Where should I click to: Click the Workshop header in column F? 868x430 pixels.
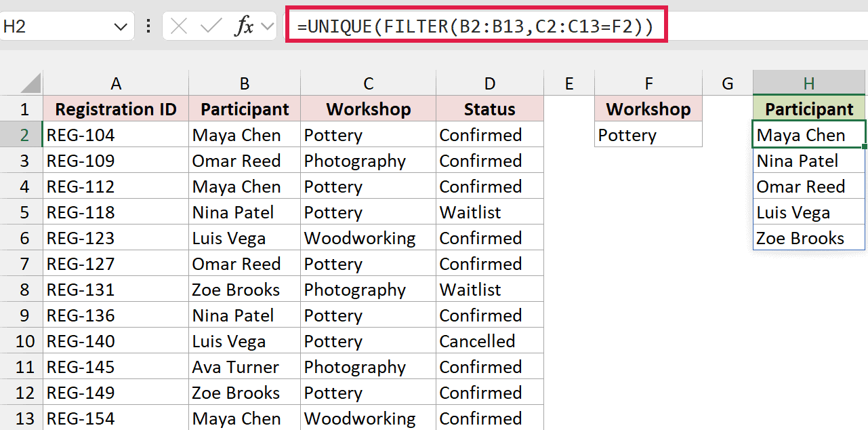(x=648, y=109)
